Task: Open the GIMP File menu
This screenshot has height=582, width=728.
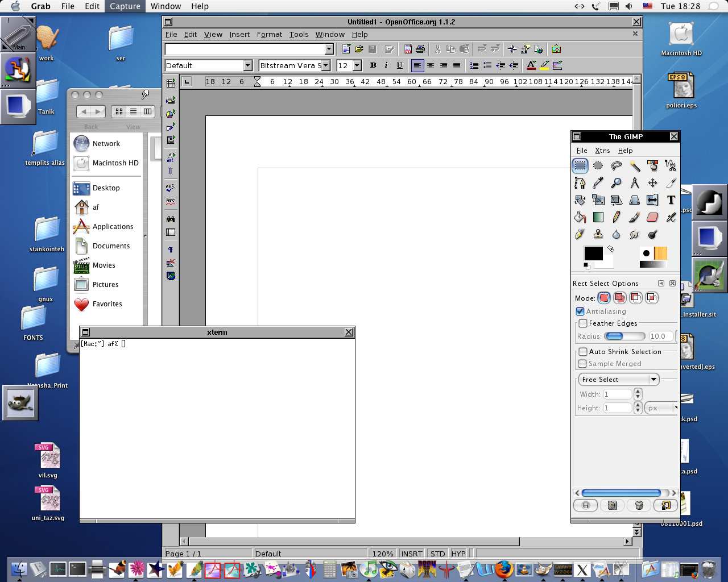Action: pos(582,151)
